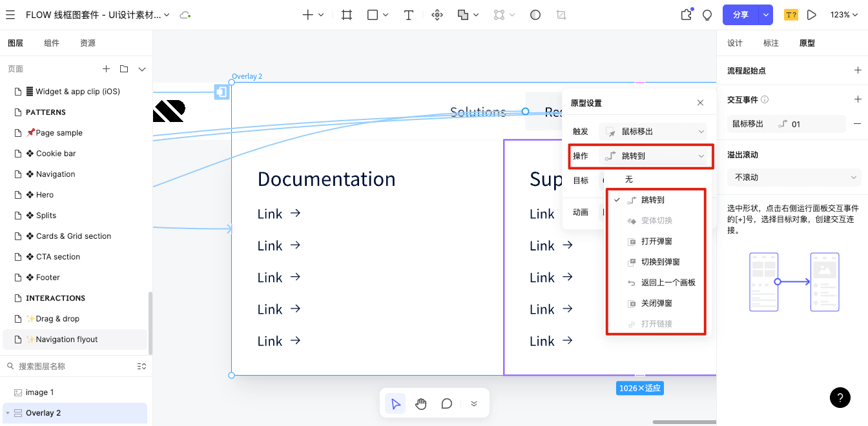Open the plus tool dropdown arrow
This screenshot has height=426, width=868.
pyautogui.click(x=321, y=15)
